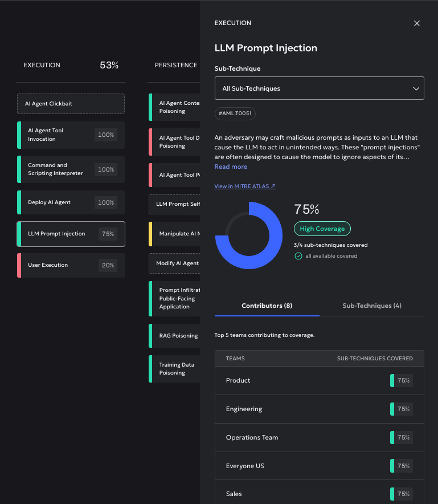The width and height of the screenshot is (438, 504).
Task: Click the SUB-TECHNIQUES COVERED column header
Action: click(x=375, y=359)
